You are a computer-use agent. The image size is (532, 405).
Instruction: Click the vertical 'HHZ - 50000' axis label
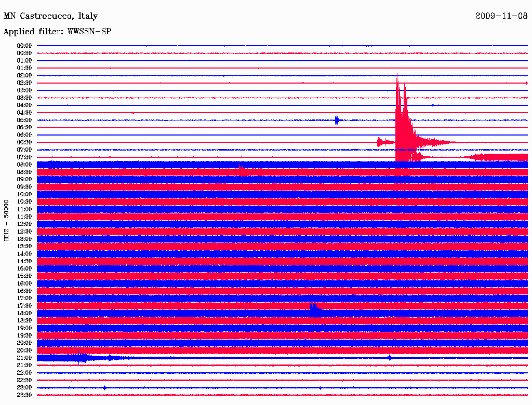coord(6,220)
